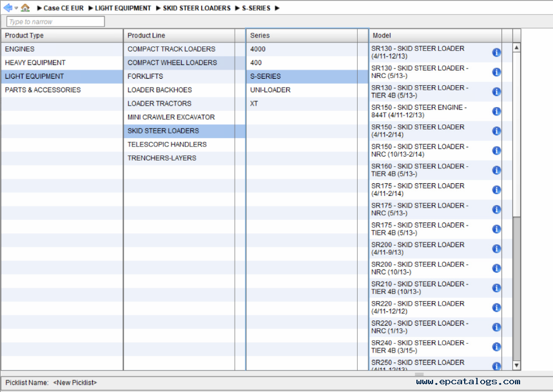Open info for SR175 Tier 4B (5/13-)
The width and height of the screenshot is (553, 392).
click(x=496, y=229)
